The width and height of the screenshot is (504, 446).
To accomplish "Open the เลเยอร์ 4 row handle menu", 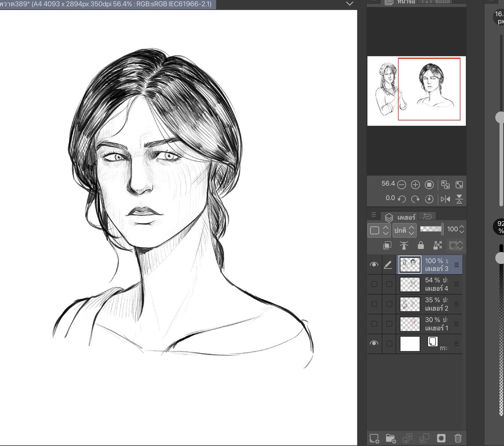I will tap(457, 284).
